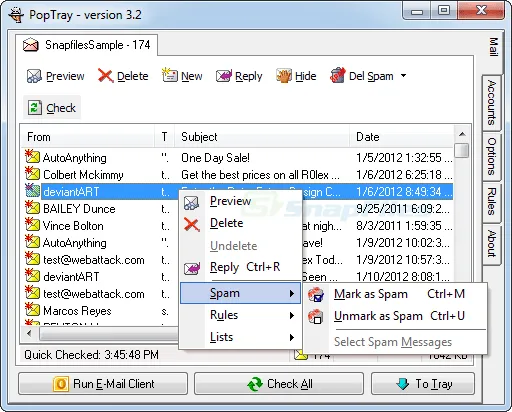Click the Check All green arrows icon

point(255,384)
